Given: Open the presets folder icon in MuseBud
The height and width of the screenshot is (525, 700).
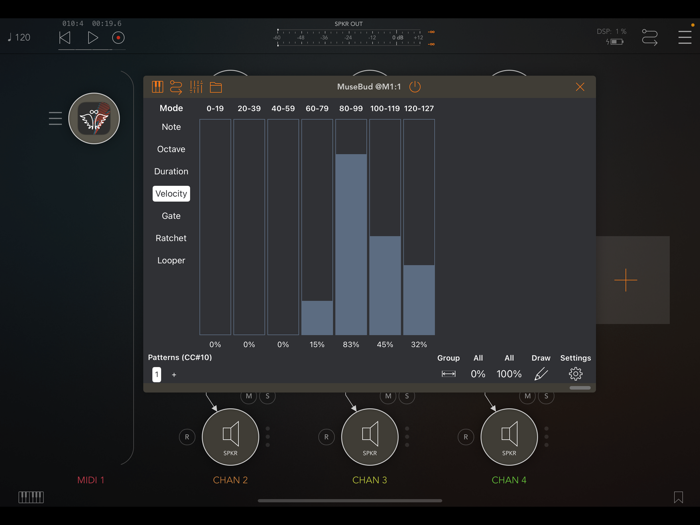Looking at the screenshot, I should click(216, 87).
